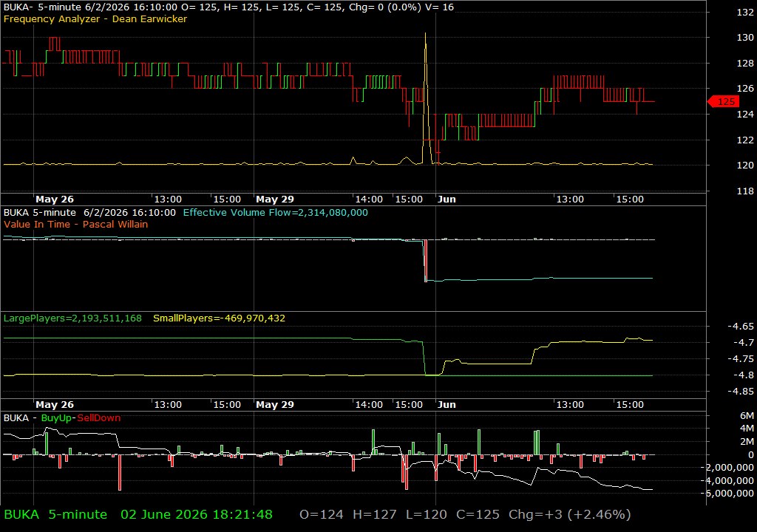Click 'O=124' in the bottom status bar
This screenshot has width=757, height=532.
[x=322, y=514]
